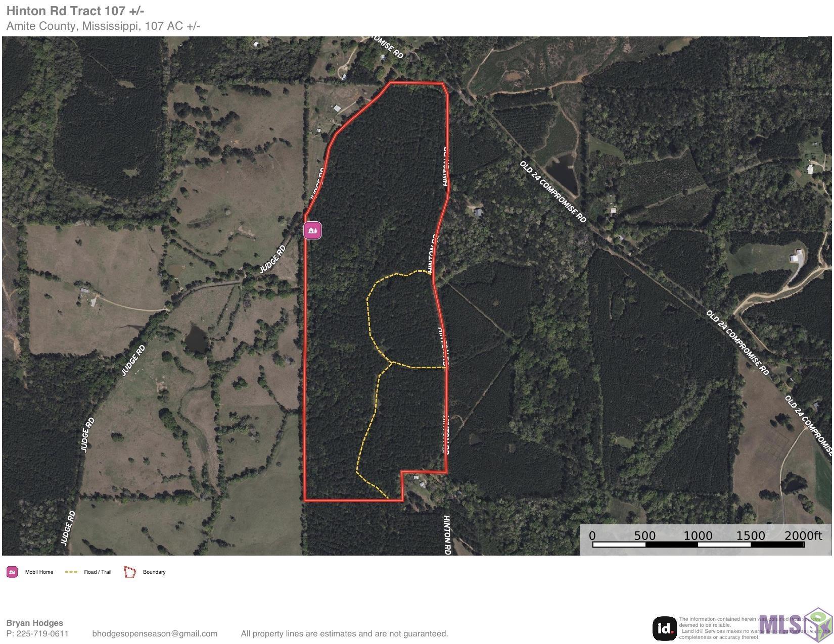This screenshot has width=834, height=644.
Task: Click the property lines disclaimer text
Action: pyautogui.click(x=344, y=633)
